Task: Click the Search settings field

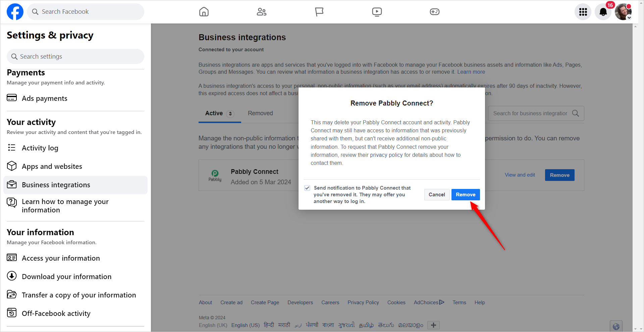Action: pos(75,56)
